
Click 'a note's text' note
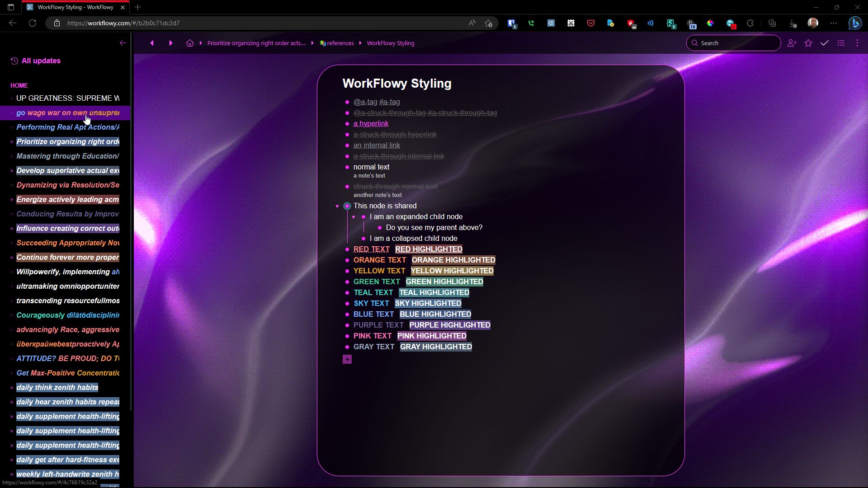click(x=369, y=176)
